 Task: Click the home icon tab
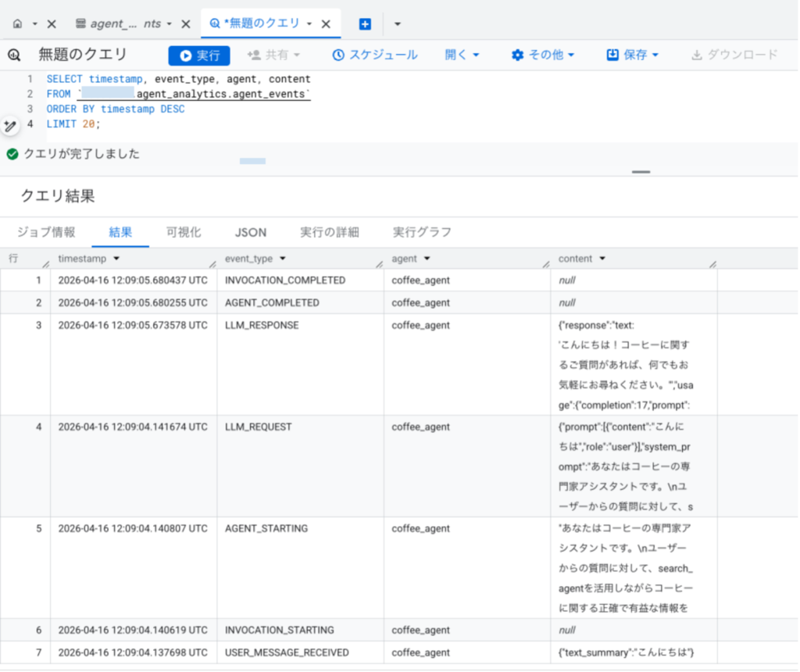[x=18, y=23]
